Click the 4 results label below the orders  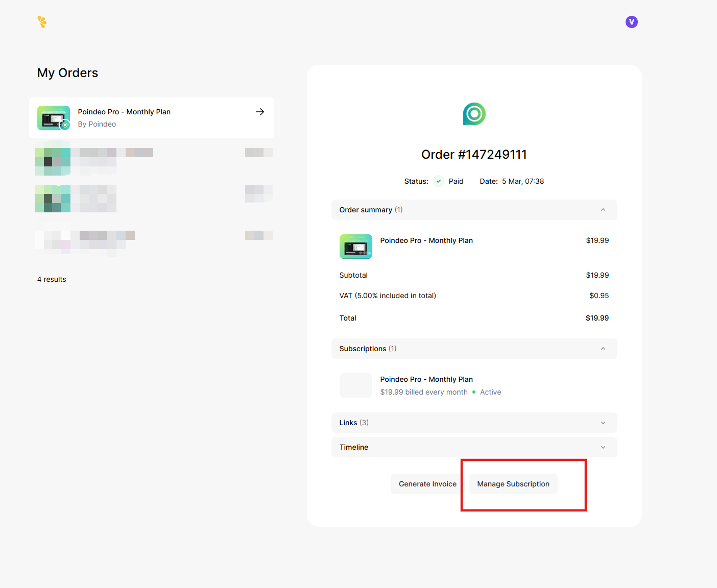52,279
